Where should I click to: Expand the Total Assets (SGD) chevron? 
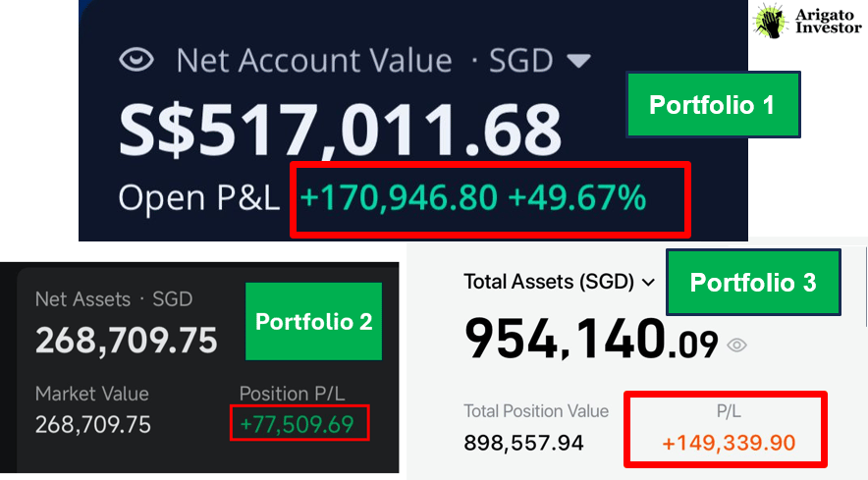click(x=648, y=283)
